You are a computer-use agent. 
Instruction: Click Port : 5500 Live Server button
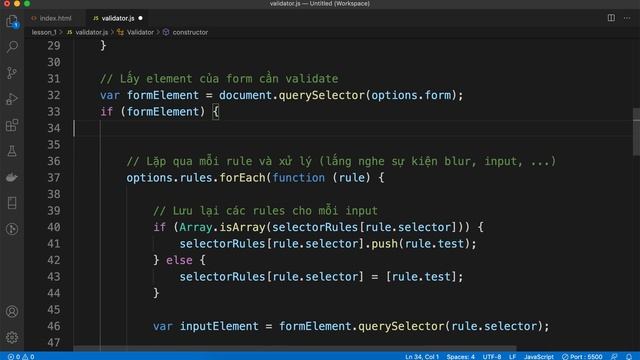[x=582, y=356]
